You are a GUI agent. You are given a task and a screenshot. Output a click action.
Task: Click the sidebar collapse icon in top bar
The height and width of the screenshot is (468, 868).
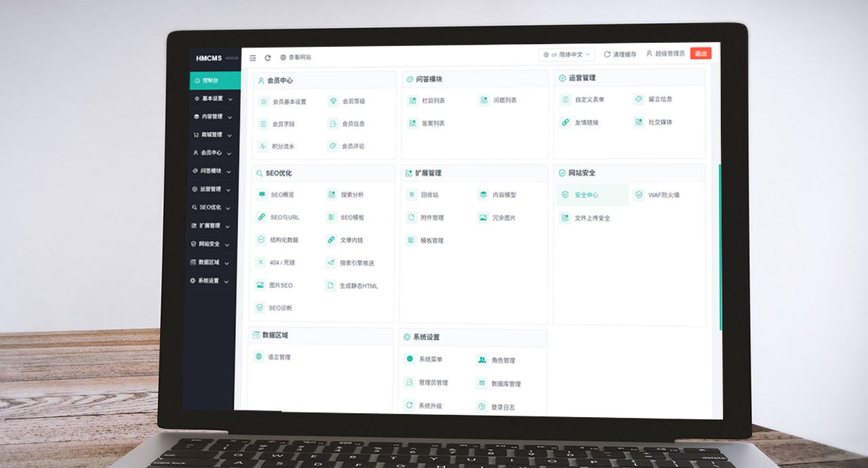click(253, 58)
